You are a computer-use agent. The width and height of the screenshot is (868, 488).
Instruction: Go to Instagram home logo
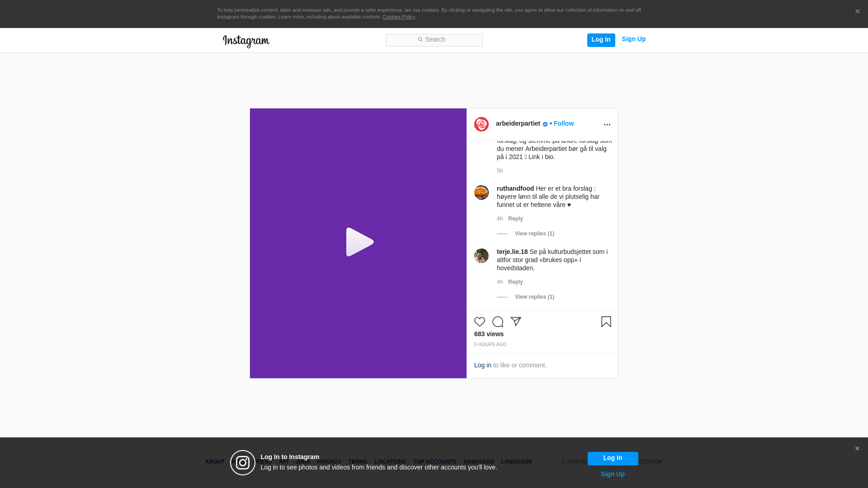(246, 41)
